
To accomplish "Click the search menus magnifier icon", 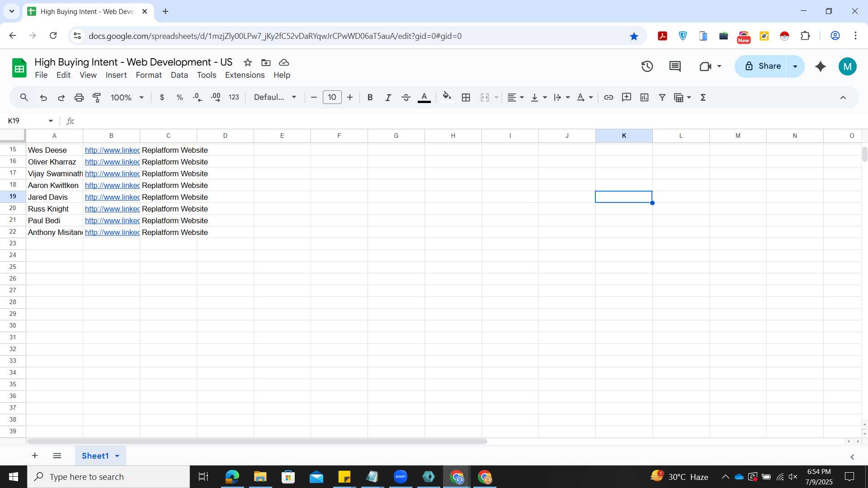I will click(x=24, y=97).
